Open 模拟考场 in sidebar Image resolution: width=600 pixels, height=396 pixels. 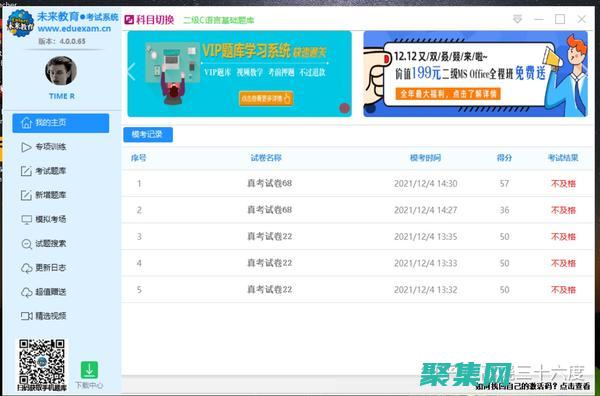(51, 219)
